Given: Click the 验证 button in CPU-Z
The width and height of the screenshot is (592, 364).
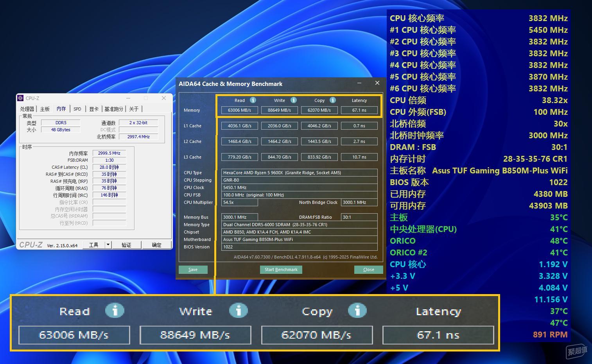Looking at the screenshot, I should 126,245.
